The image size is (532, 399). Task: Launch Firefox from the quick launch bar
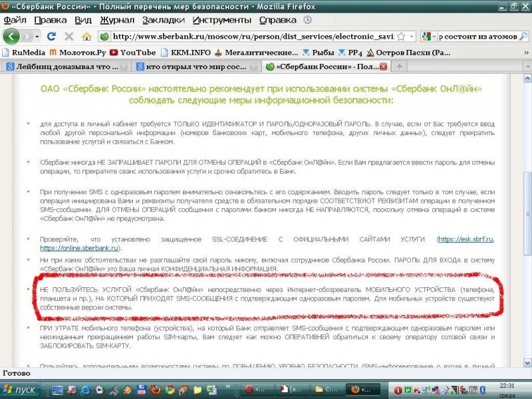click(x=156, y=390)
